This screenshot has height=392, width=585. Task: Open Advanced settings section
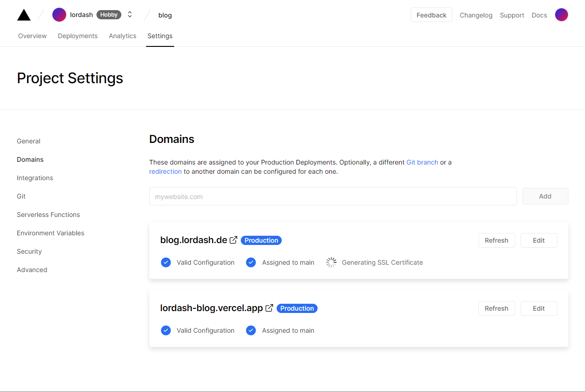point(32,270)
